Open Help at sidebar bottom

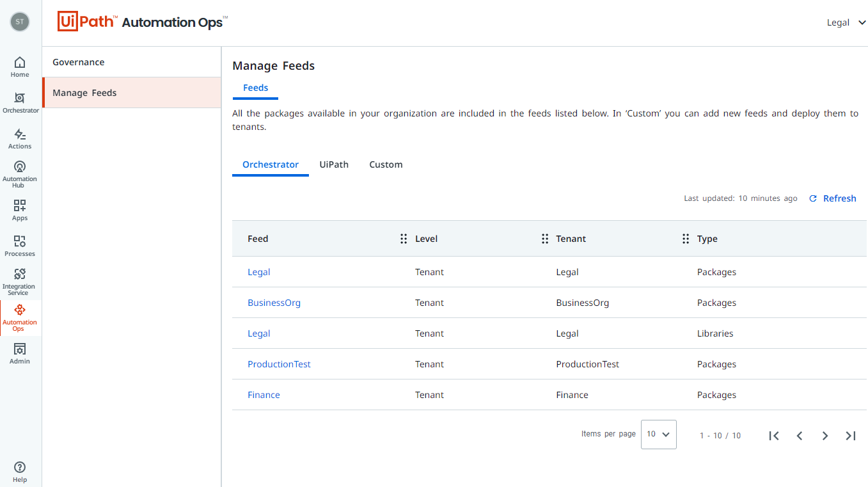20,472
